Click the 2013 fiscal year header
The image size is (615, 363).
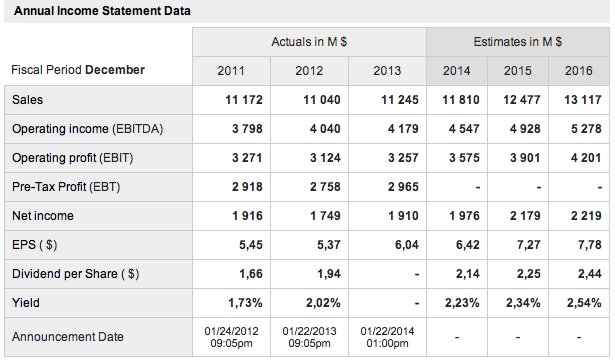[x=387, y=71]
